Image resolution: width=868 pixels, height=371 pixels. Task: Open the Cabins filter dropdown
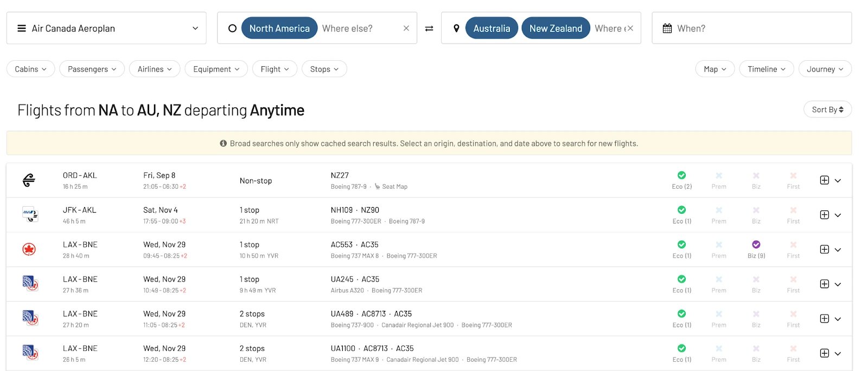tap(31, 69)
